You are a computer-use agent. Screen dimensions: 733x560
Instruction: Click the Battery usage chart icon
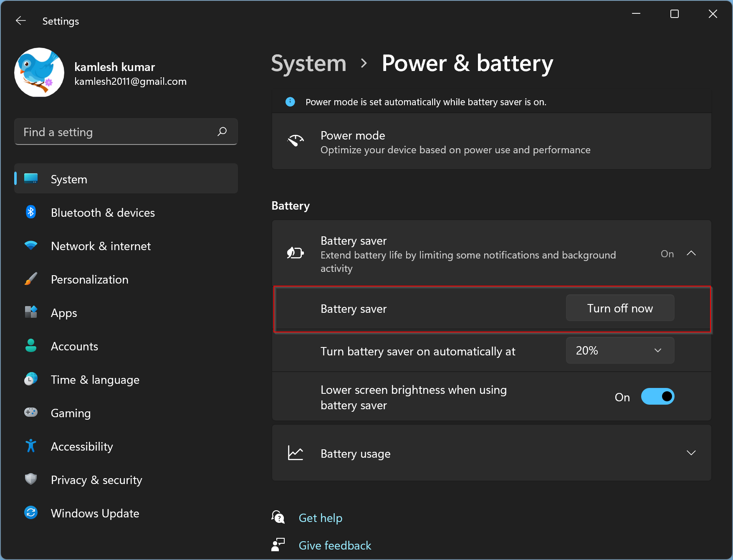point(296,453)
